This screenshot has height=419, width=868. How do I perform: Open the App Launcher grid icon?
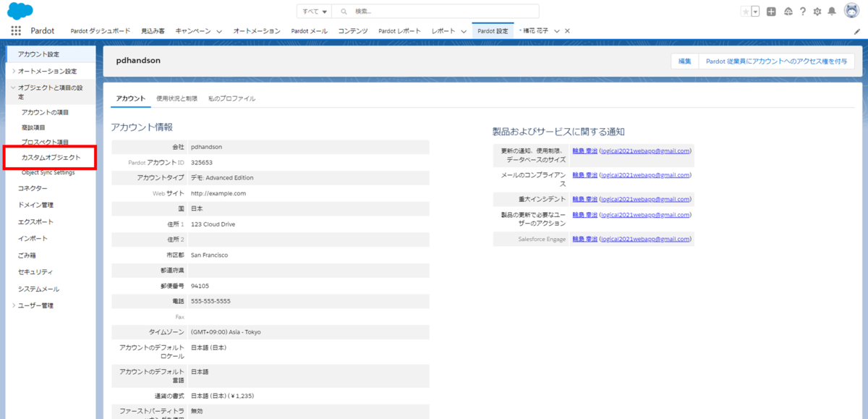[16, 31]
